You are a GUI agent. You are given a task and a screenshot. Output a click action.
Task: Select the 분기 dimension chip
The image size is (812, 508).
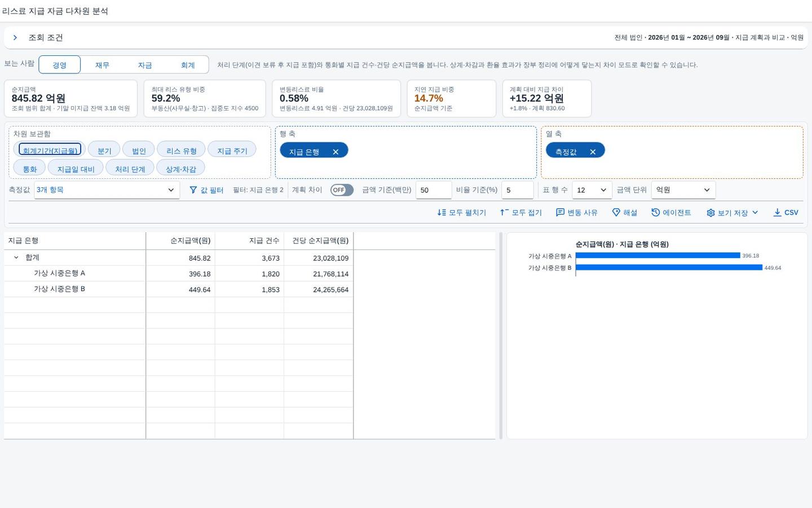pyautogui.click(x=104, y=150)
